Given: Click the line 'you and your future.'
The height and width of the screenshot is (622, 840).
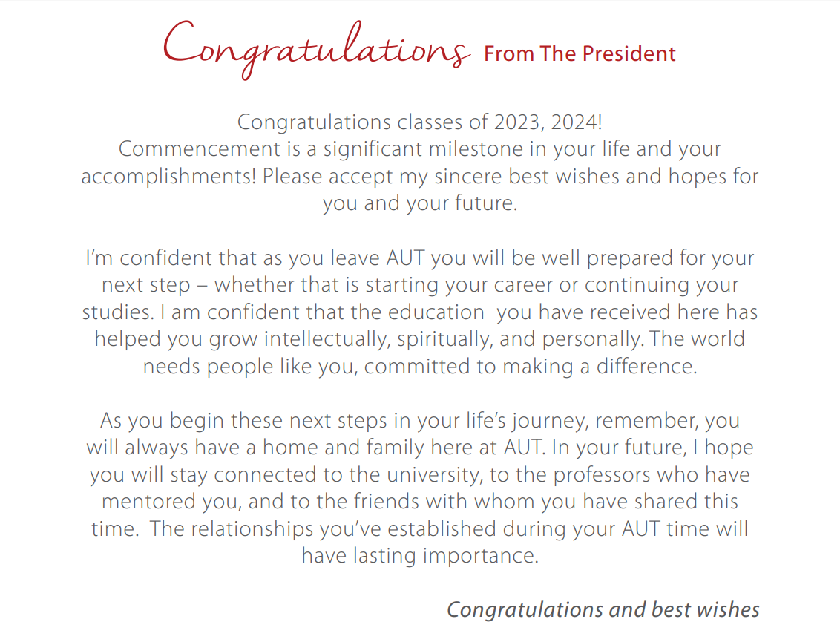Looking at the screenshot, I should [420, 203].
